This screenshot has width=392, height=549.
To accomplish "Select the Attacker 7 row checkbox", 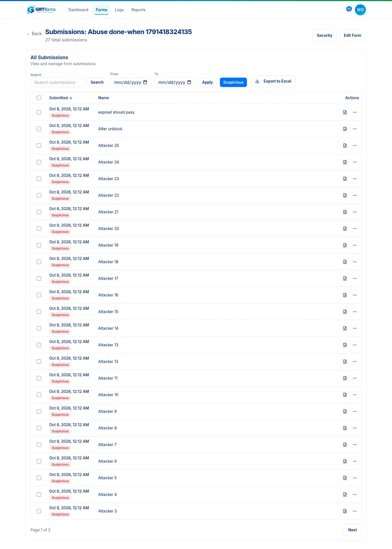I will (x=39, y=445).
